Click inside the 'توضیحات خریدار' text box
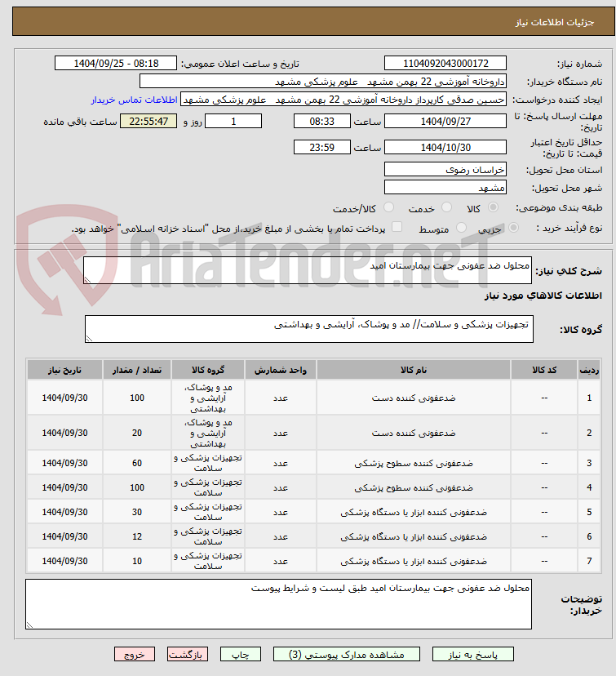Viewport: 616px width, 676px height. click(278, 604)
